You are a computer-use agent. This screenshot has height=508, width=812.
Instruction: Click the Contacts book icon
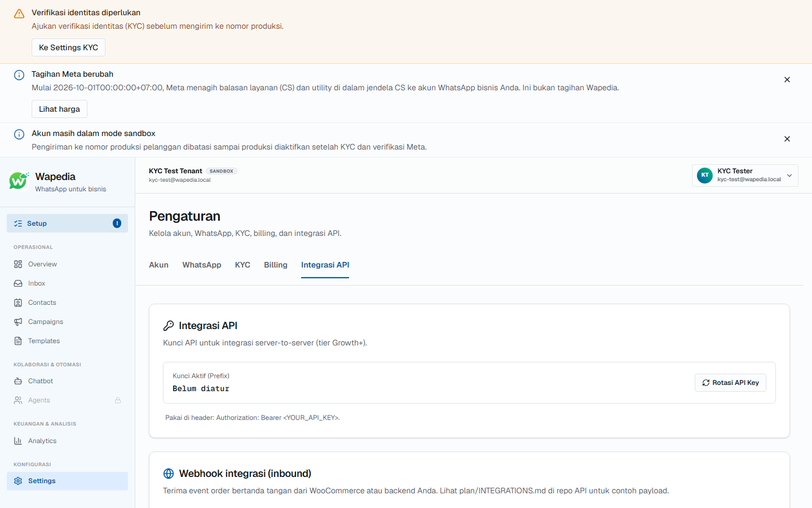(x=18, y=303)
